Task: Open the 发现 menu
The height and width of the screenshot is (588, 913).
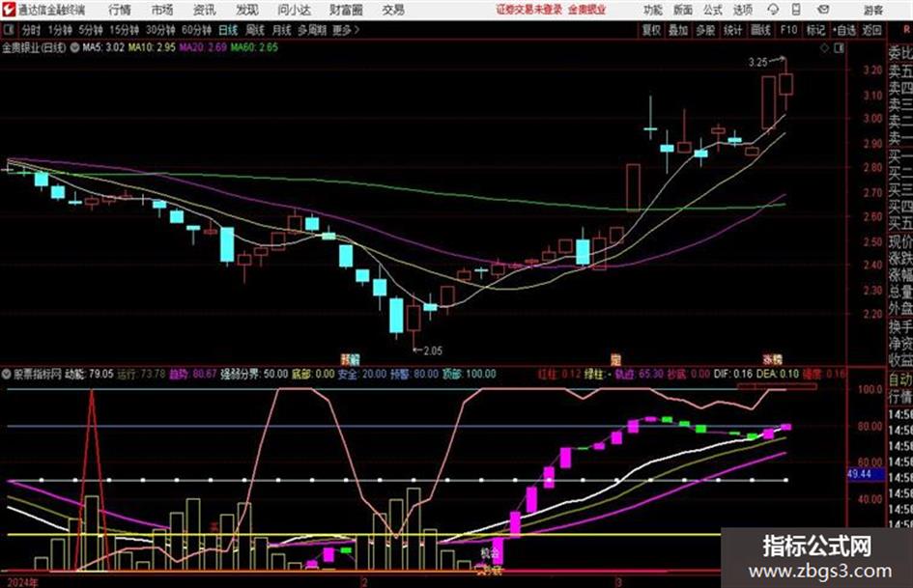Action: coord(247,10)
